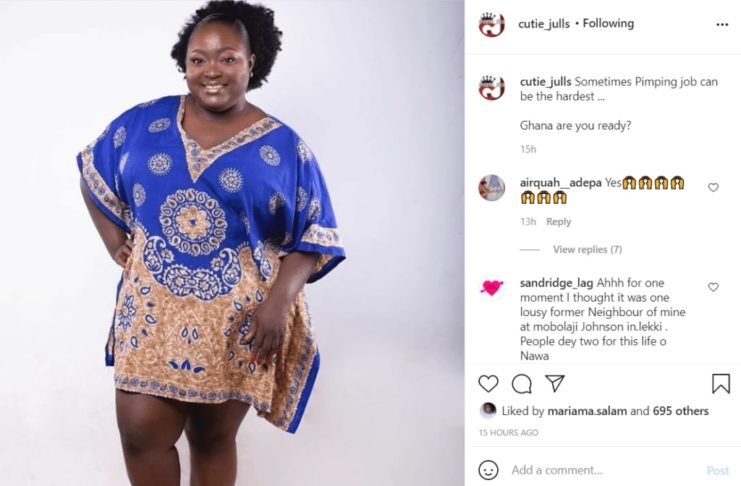
Task: Save the post with the bookmark icon
Action: point(721,383)
